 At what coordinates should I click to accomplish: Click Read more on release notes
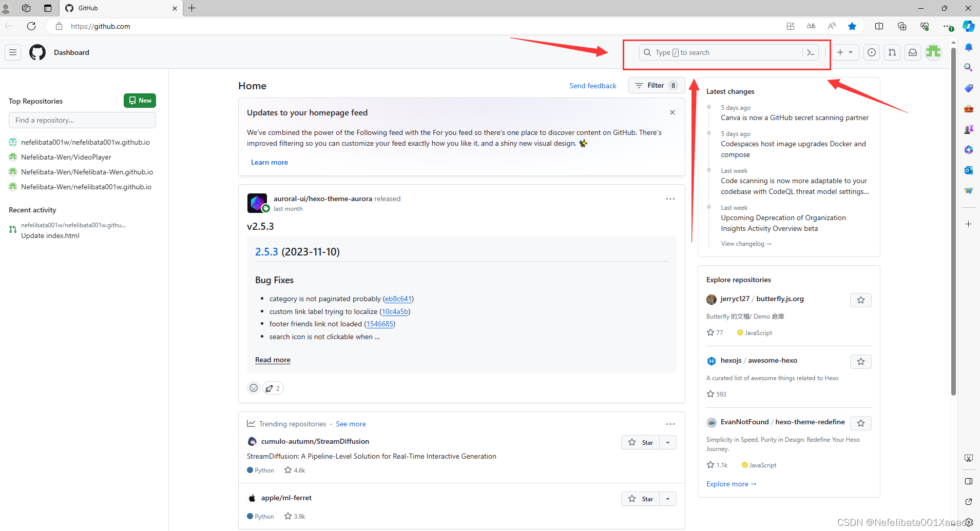click(273, 360)
